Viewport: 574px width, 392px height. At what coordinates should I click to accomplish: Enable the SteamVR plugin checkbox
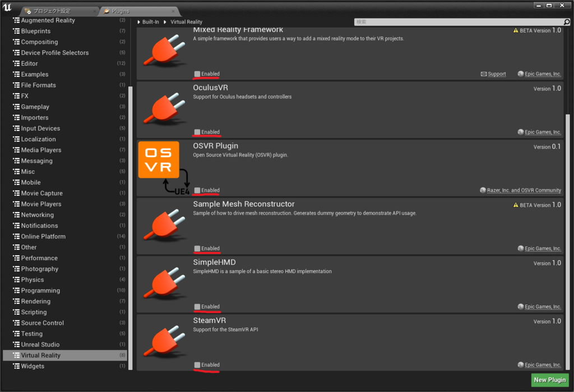click(x=197, y=365)
